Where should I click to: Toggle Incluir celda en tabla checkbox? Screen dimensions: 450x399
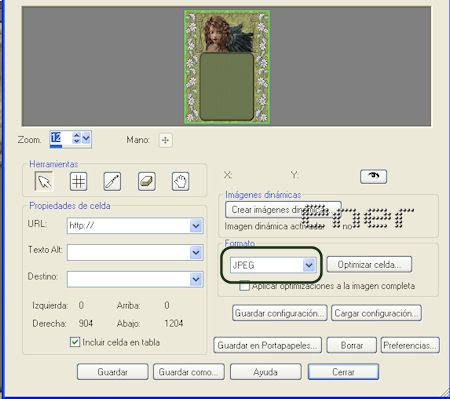pos(75,342)
